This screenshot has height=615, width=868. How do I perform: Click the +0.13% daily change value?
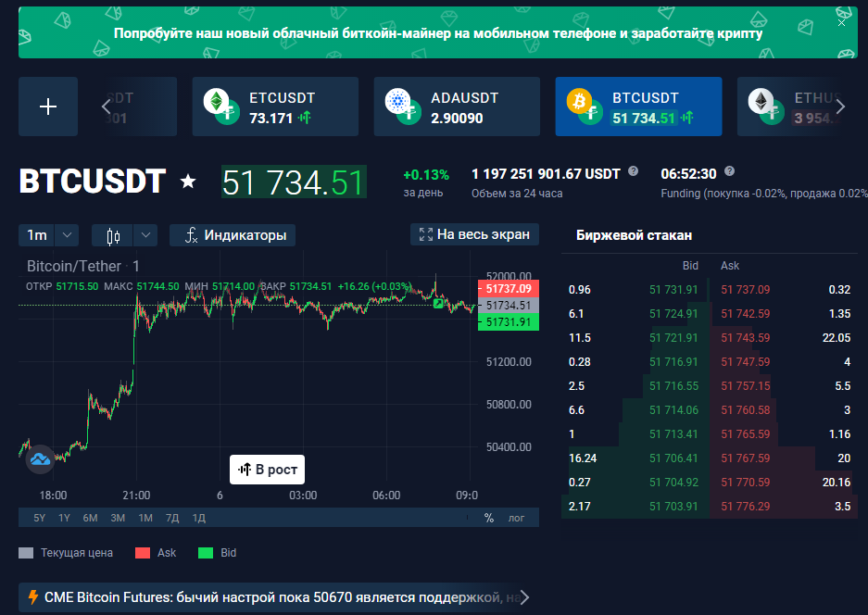coord(426,175)
